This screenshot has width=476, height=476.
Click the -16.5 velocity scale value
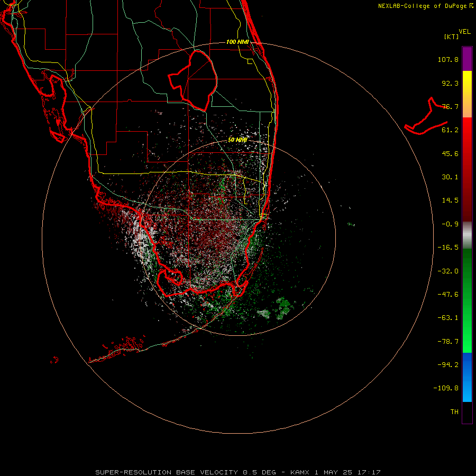[x=448, y=248]
